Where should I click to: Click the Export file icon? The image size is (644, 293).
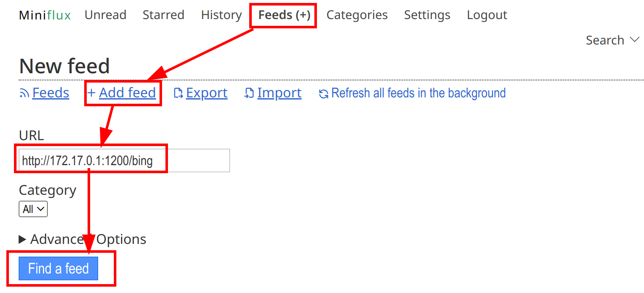[179, 94]
